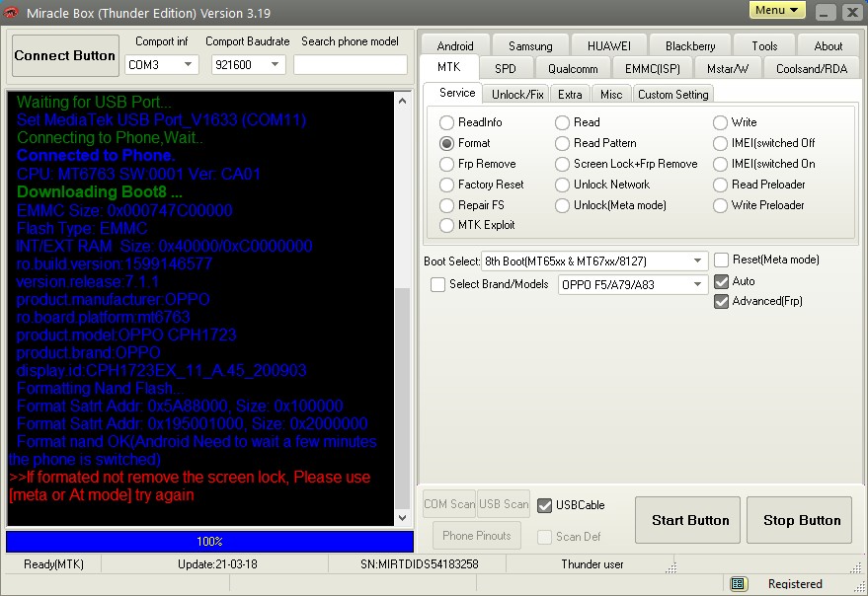Switch to the Mstar/W tab
The image size is (868, 596).
(x=728, y=69)
